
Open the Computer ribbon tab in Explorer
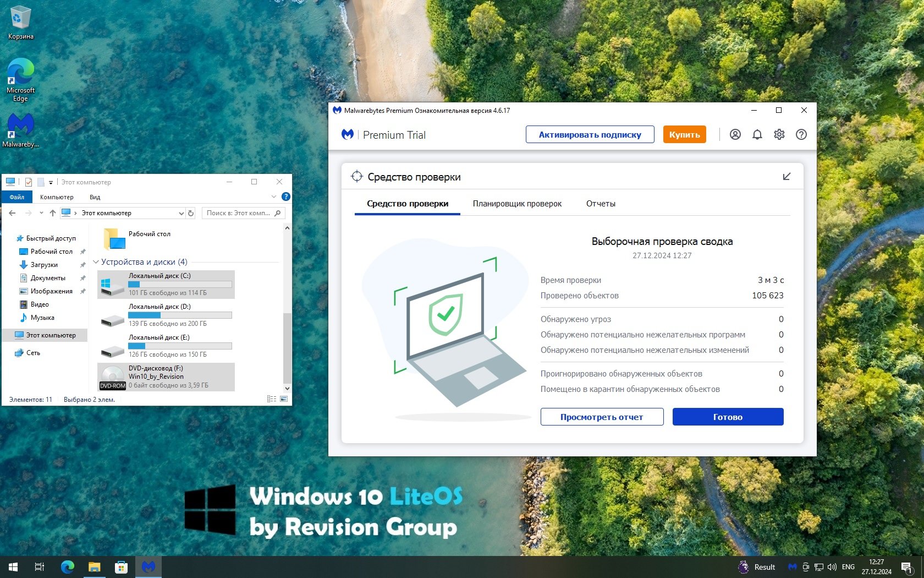point(57,197)
